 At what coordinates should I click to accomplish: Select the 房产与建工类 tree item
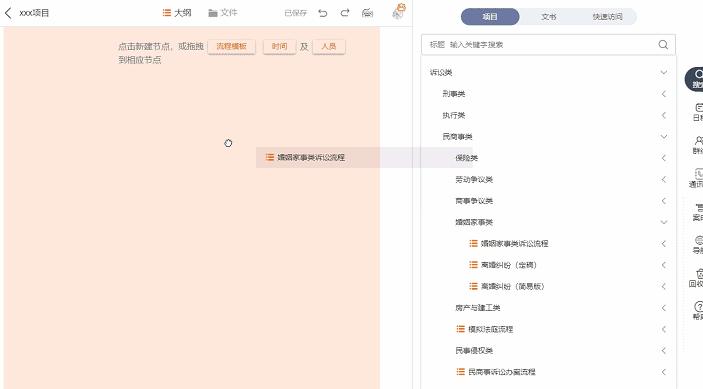tap(477, 307)
